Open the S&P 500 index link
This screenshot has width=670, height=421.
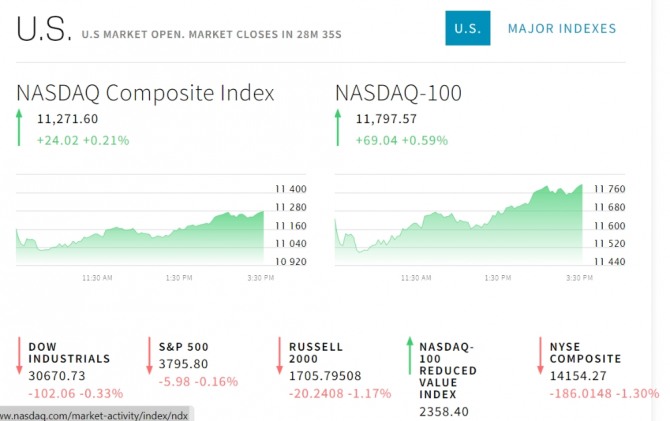coord(183,346)
